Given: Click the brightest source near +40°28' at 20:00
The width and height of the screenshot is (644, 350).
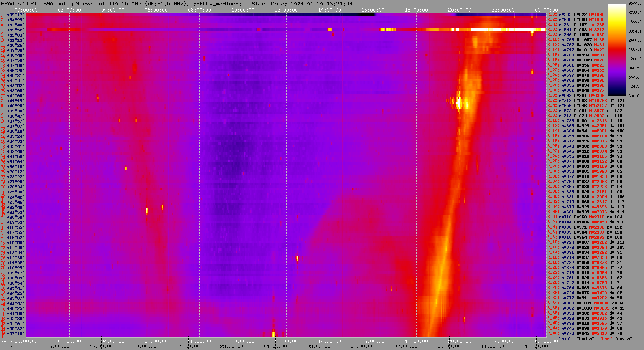Looking at the screenshot, I should tap(459, 103).
